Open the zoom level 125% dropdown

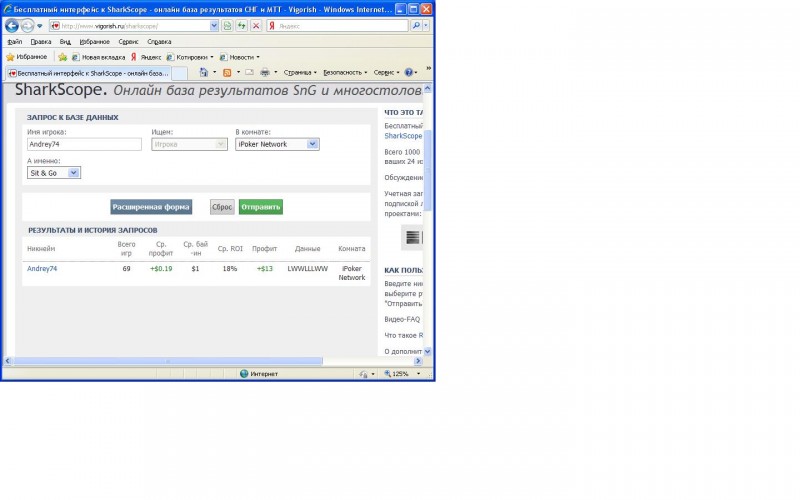point(418,374)
